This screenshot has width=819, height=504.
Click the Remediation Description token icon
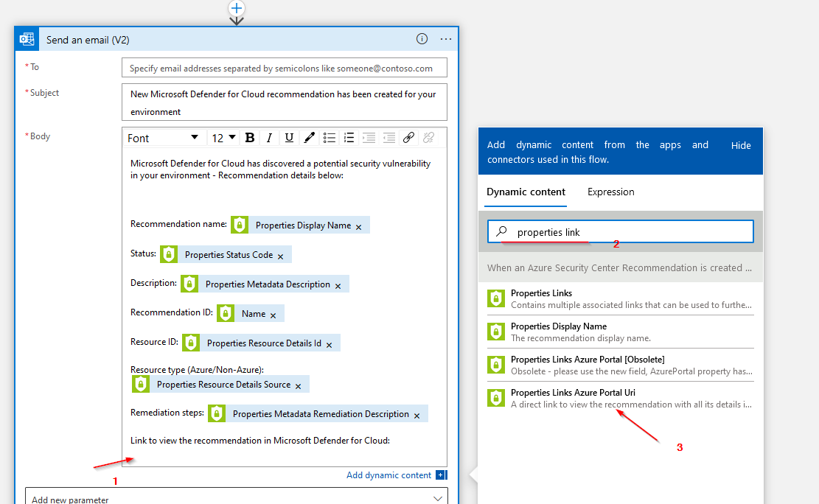[217, 413]
